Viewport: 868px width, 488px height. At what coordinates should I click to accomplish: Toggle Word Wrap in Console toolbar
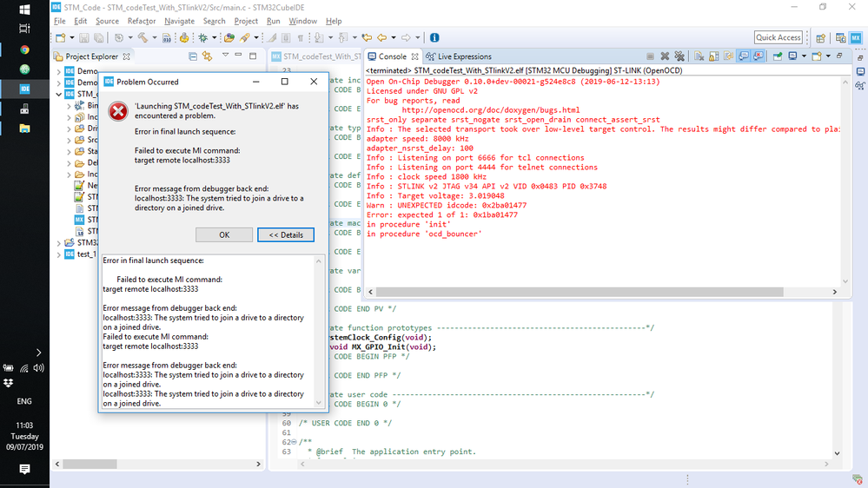pyautogui.click(x=728, y=56)
